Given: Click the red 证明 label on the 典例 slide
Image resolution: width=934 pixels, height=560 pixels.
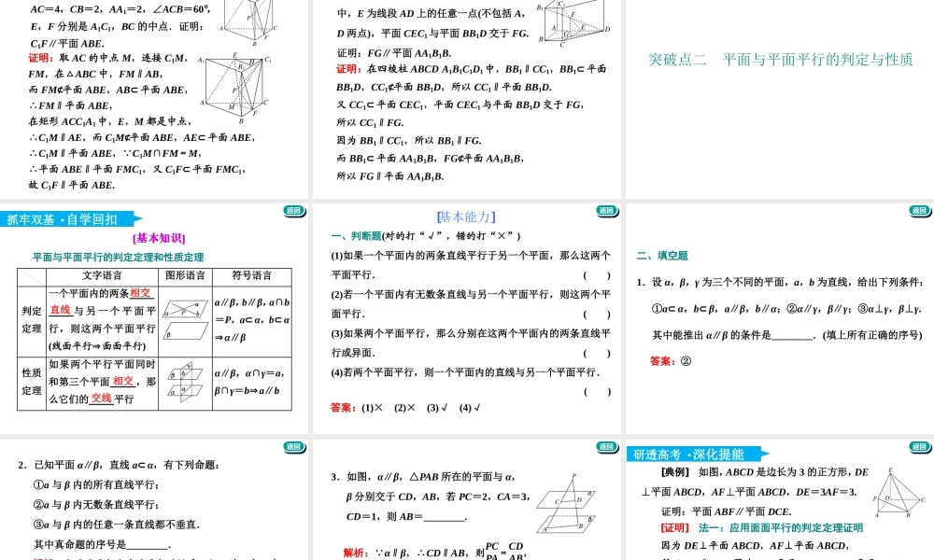Looking at the screenshot, I should [675, 527].
